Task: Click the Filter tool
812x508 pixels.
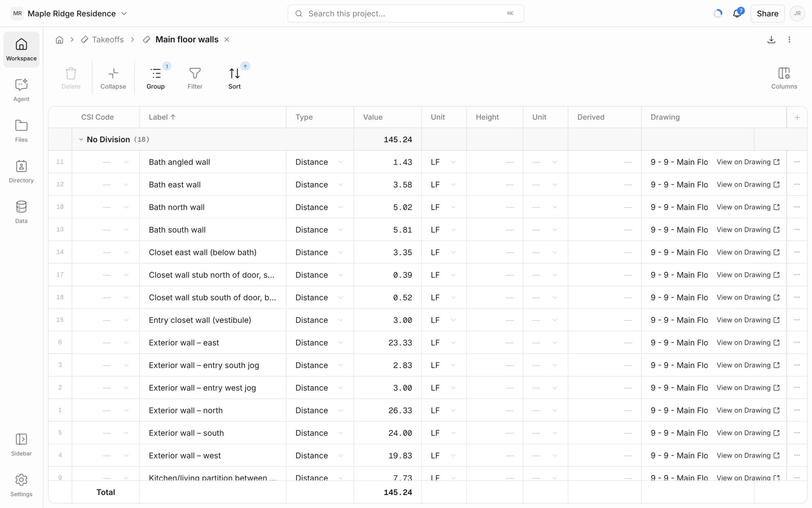Action: (195, 78)
